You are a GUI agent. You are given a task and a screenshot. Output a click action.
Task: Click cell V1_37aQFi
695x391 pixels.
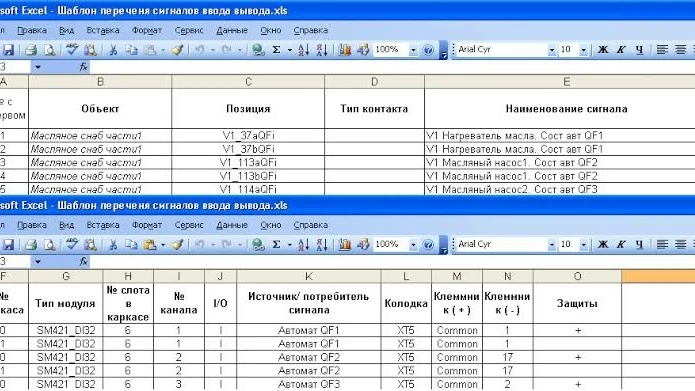click(x=248, y=135)
